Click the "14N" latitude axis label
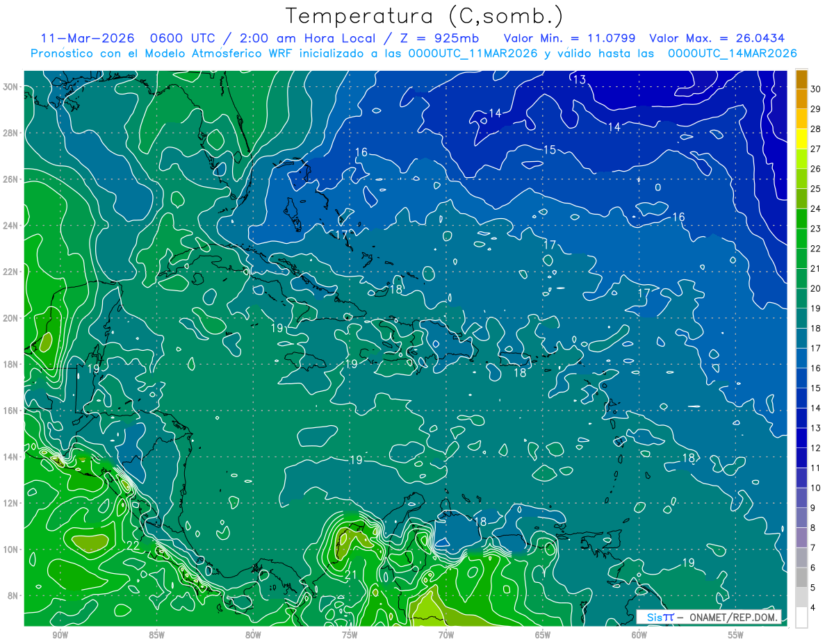834x644 pixels. (x=10, y=457)
